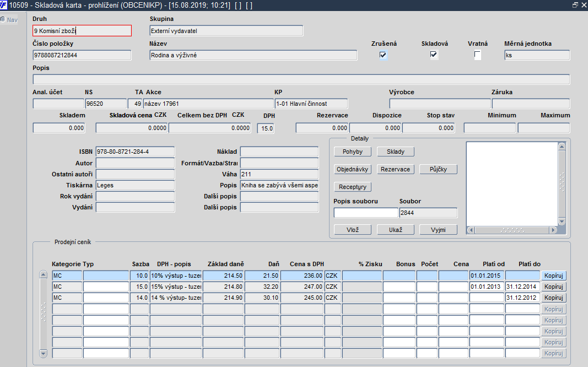Select the Nav radio button
This screenshot has height=367, width=588.
[3, 19]
